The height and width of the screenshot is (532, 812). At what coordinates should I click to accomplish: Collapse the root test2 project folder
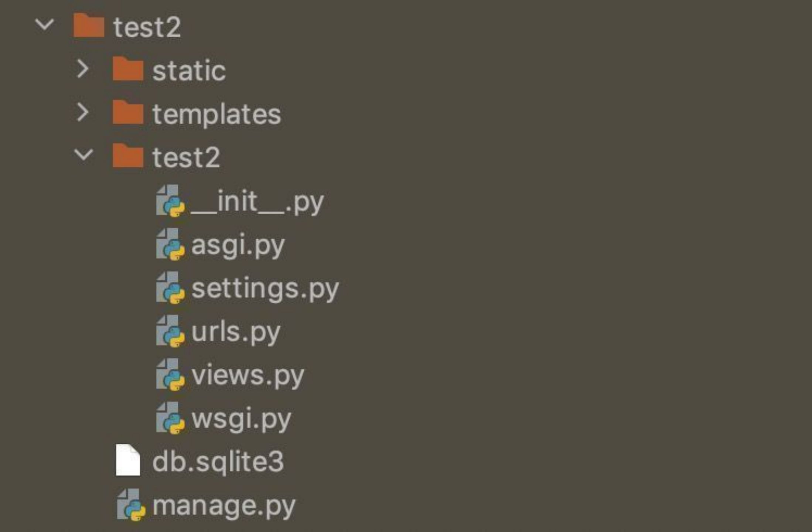pos(45,25)
